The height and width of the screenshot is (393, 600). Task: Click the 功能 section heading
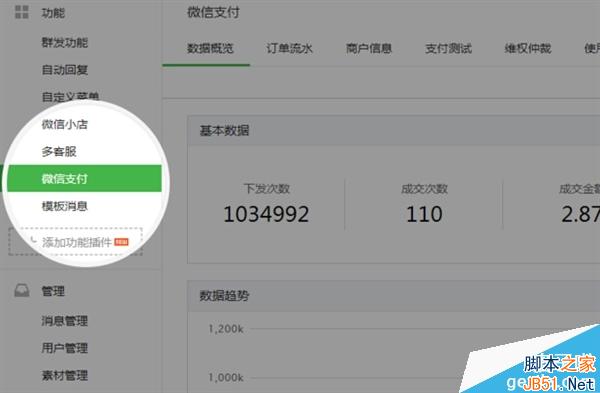(53, 13)
